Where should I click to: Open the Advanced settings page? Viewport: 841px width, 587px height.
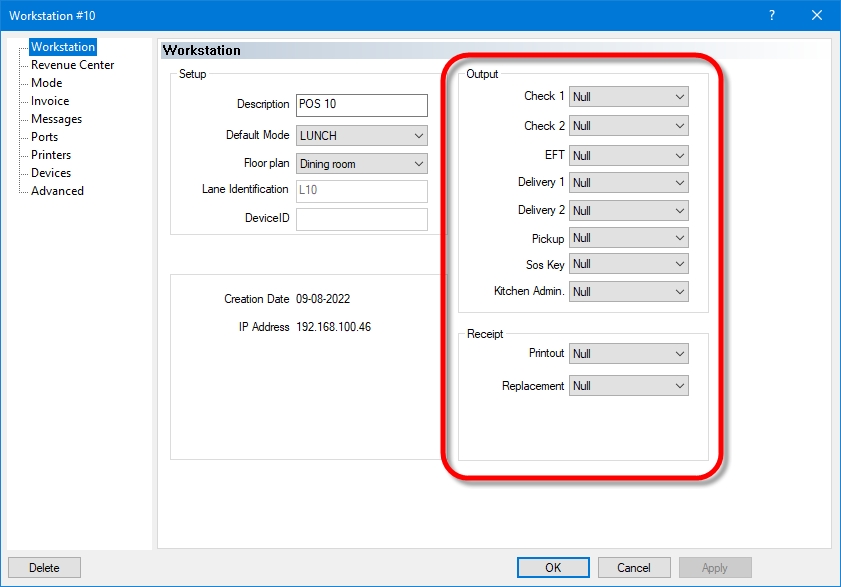click(x=57, y=191)
